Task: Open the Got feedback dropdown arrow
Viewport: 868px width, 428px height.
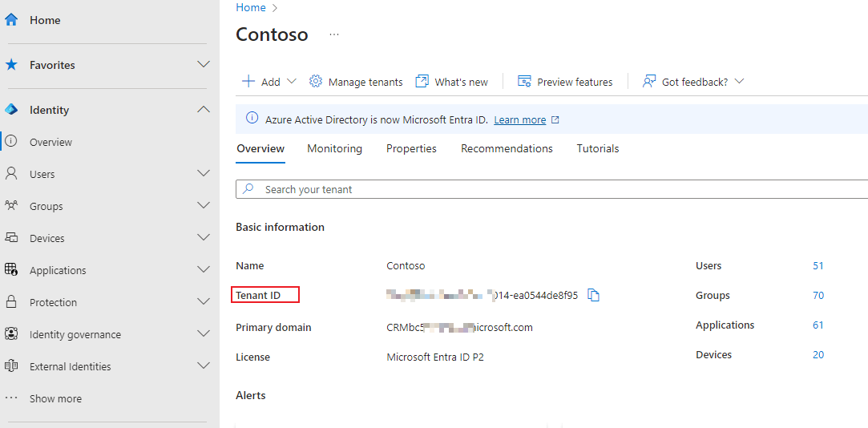Action: pos(738,82)
